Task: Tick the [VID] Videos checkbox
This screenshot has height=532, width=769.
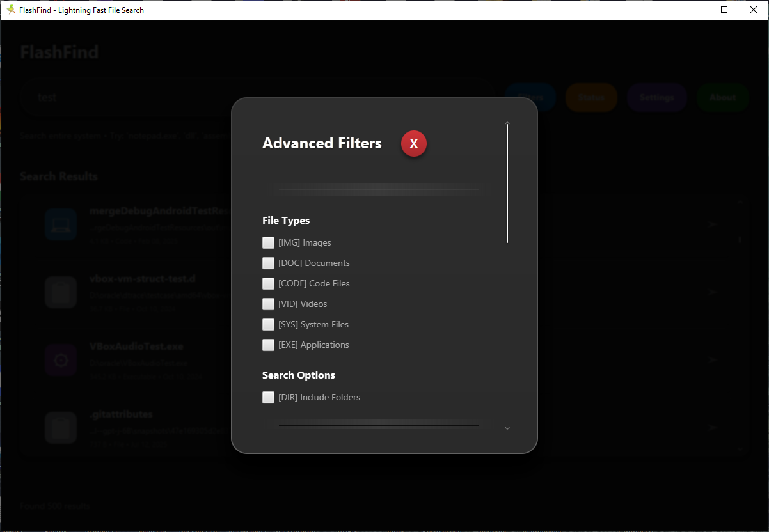Action: [268, 304]
